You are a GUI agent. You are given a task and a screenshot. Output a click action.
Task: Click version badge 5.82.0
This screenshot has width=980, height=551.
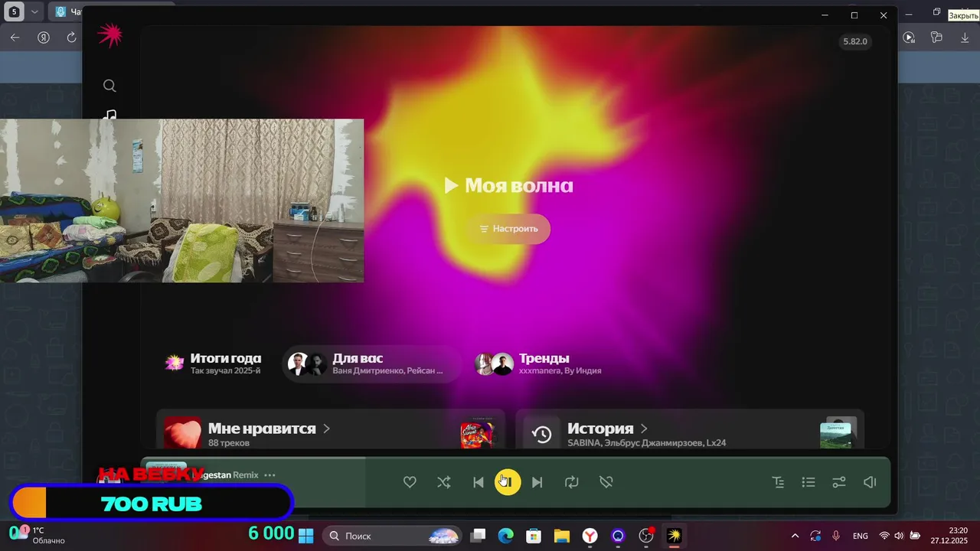tap(855, 41)
